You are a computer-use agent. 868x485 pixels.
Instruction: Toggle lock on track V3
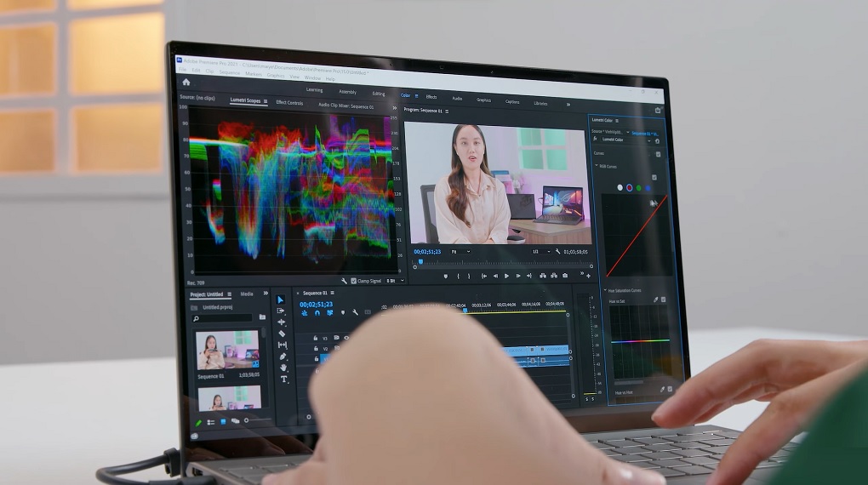click(316, 338)
